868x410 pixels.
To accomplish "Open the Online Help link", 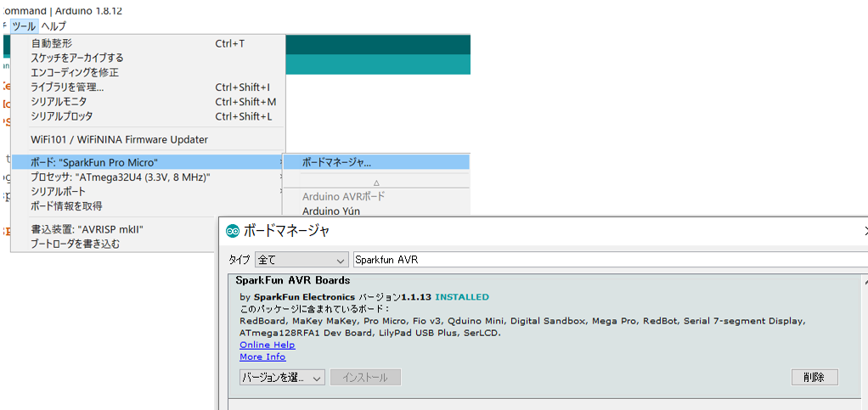I will pyautogui.click(x=268, y=345).
